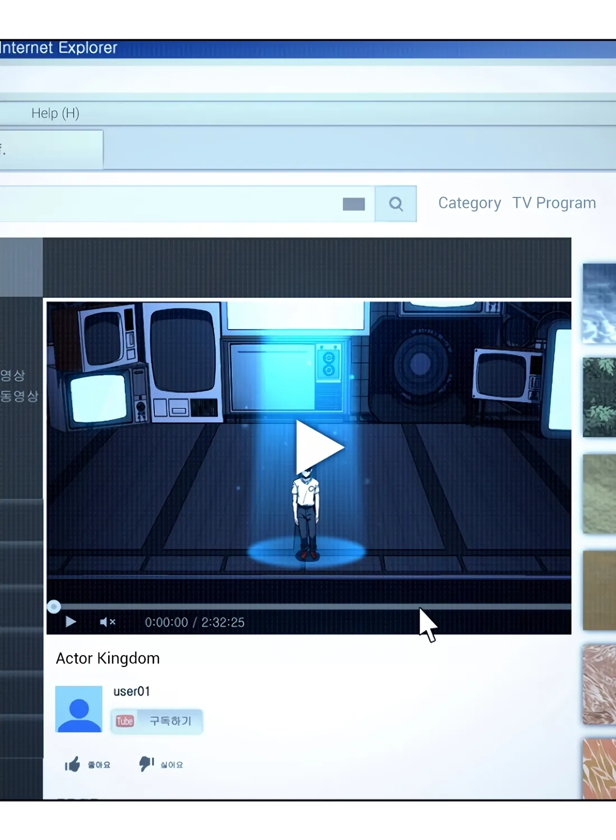Click the video progress bar handle
The width and height of the screenshot is (616, 840).
(54, 606)
